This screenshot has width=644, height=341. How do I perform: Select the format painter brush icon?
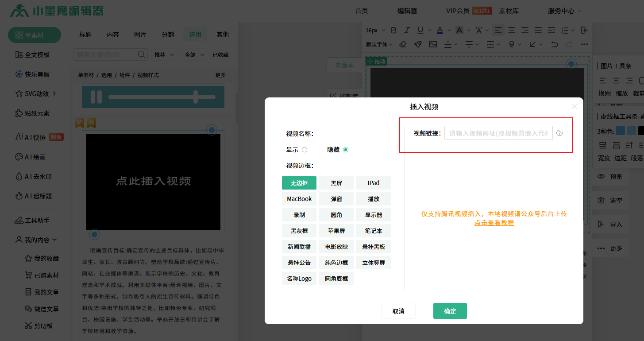(418, 44)
